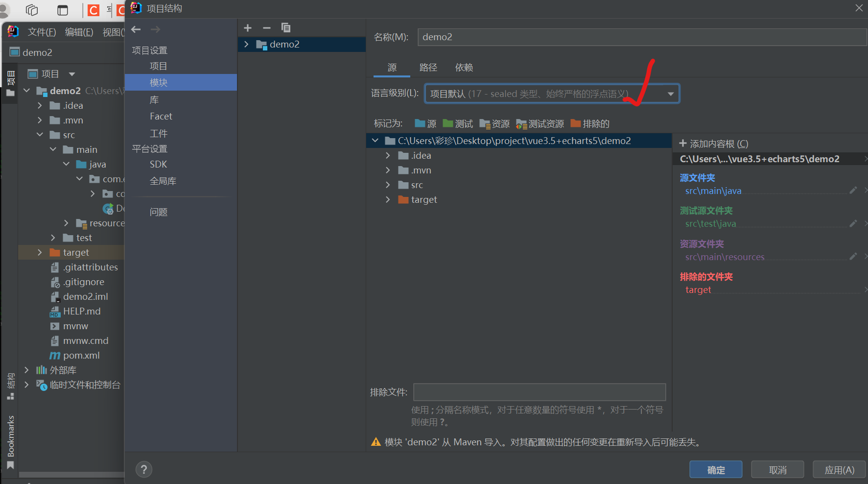This screenshot has height=484, width=868.
Task: Select 库 in the project settings sidebar
Action: pos(154,99)
